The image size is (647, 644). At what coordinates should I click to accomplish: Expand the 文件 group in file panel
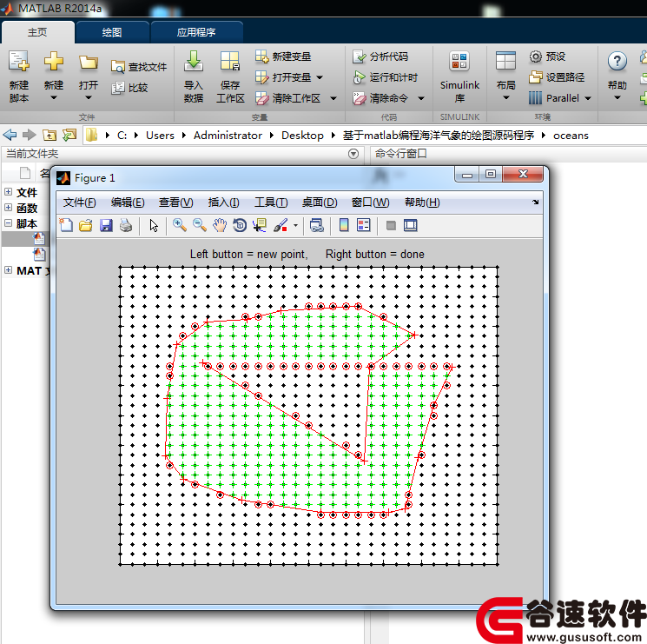coord(9,191)
